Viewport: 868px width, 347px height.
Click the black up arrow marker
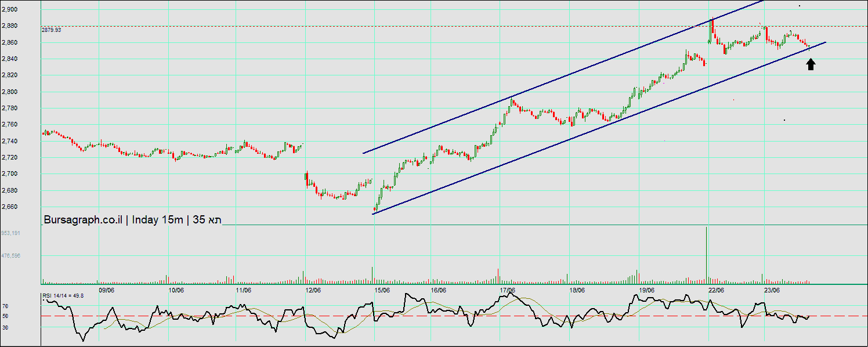coord(811,64)
